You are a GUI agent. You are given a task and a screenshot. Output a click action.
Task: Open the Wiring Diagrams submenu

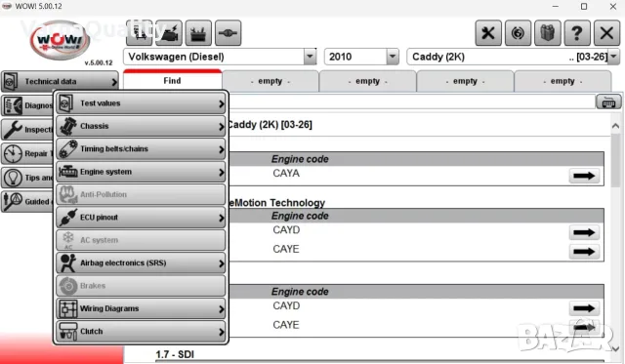[x=141, y=308]
